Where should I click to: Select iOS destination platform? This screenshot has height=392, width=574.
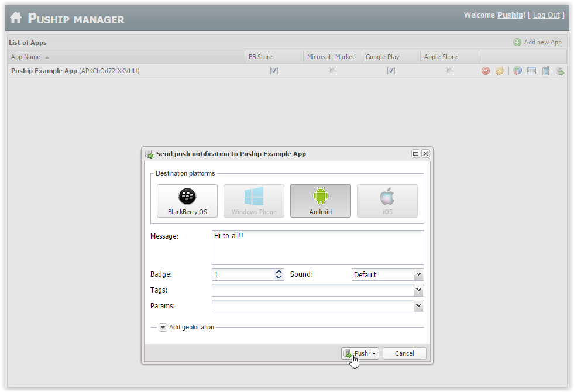[387, 201]
